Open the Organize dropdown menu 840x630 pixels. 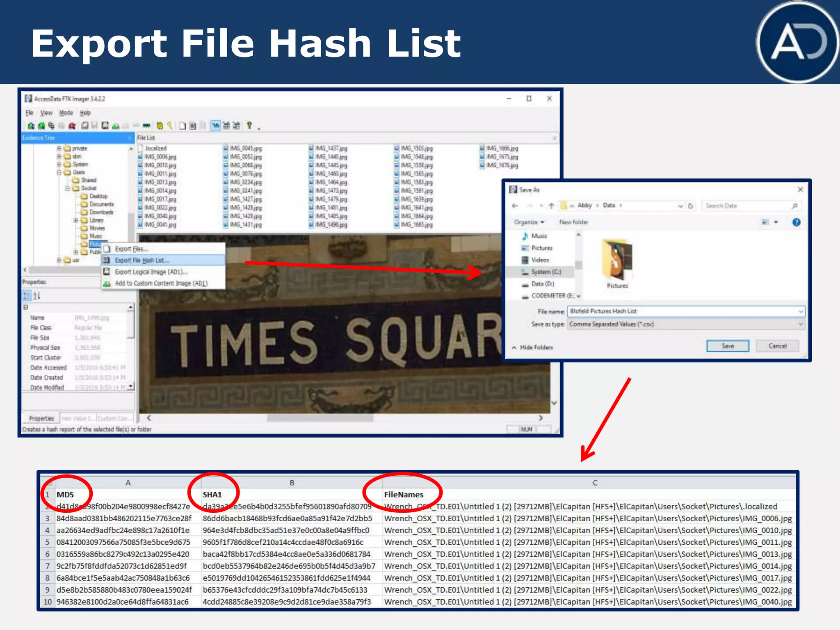529,222
